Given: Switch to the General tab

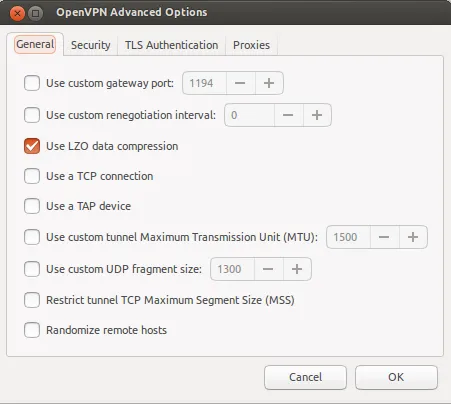Looking at the screenshot, I should pos(35,44).
